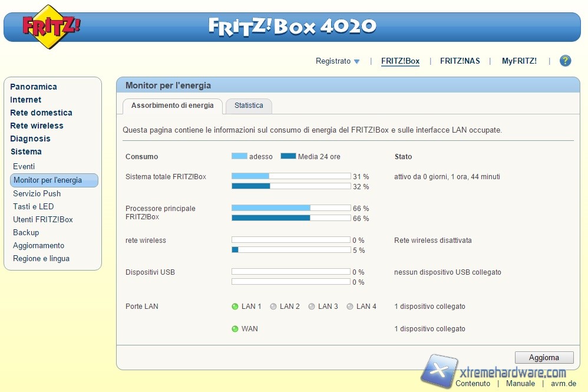Screen dimensions: 588x392
Task: Switch to the Statistica tab
Action: 249,106
